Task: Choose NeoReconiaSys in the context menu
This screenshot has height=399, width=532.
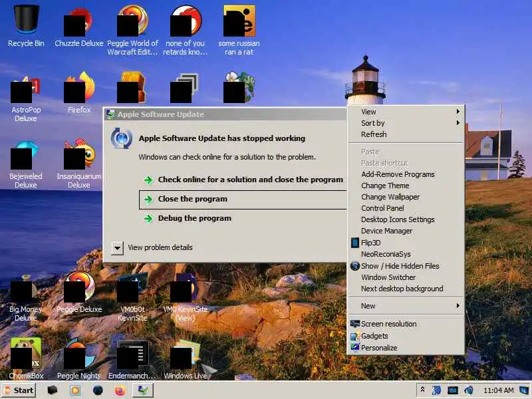Action: pyautogui.click(x=406, y=254)
